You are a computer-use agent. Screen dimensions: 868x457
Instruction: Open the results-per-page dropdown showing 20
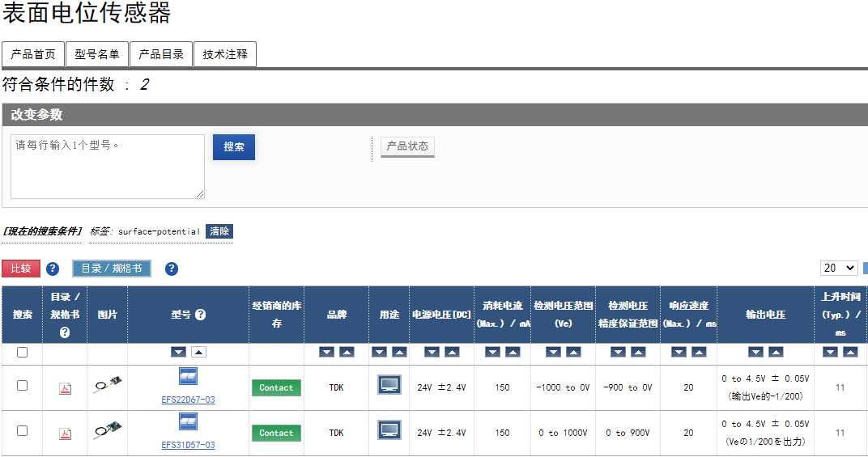pyautogui.click(x=840, y=268)
